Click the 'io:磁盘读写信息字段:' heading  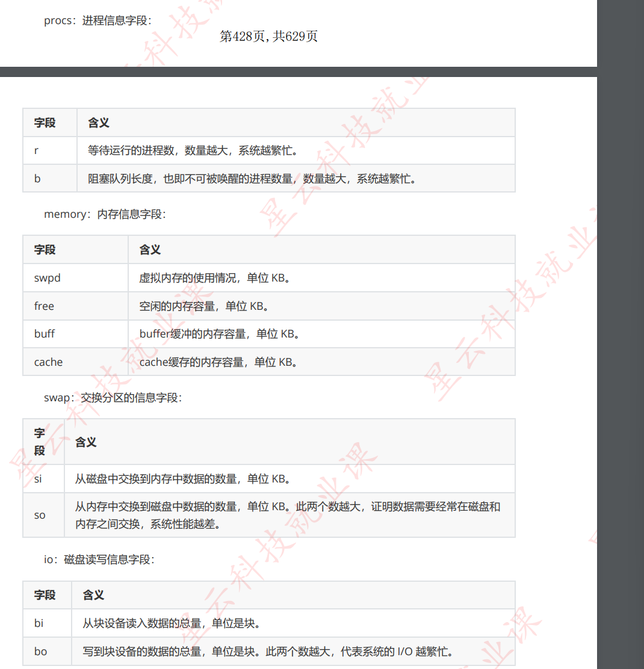(99, 560)
